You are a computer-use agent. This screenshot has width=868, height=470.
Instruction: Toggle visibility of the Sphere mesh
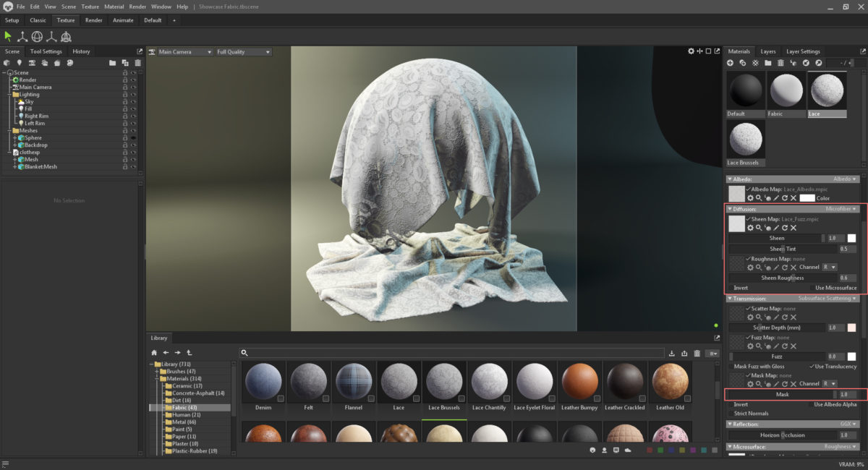[133, 137]
